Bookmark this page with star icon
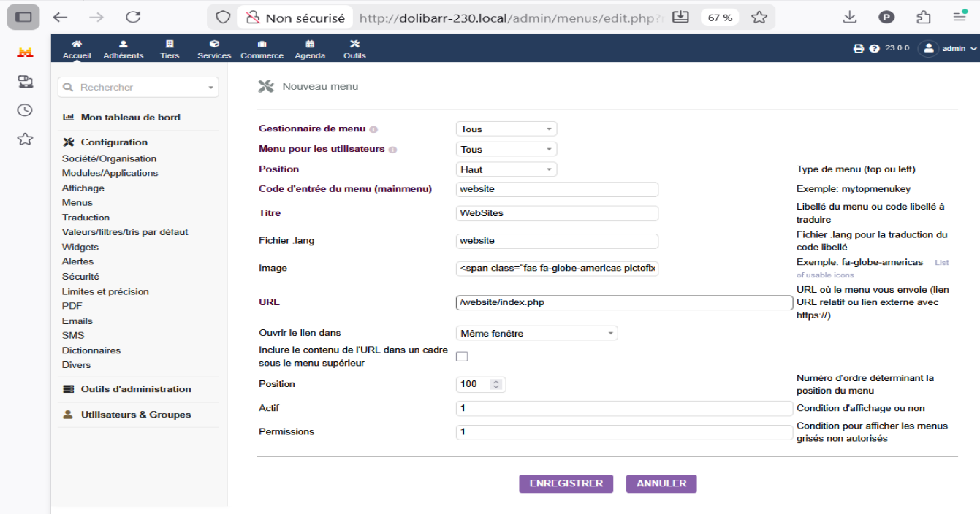This screenshot has width=980, height=514. pos(759,17)
